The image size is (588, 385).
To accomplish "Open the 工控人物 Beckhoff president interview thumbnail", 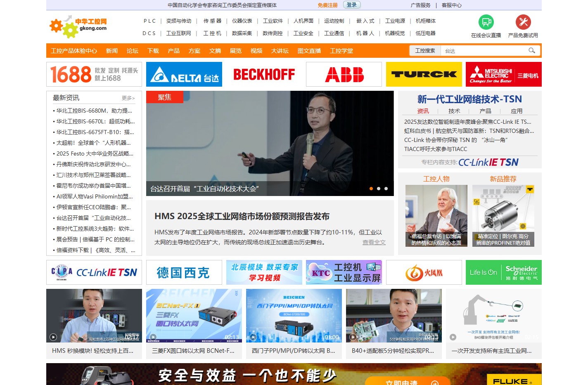I will [436, 216].
